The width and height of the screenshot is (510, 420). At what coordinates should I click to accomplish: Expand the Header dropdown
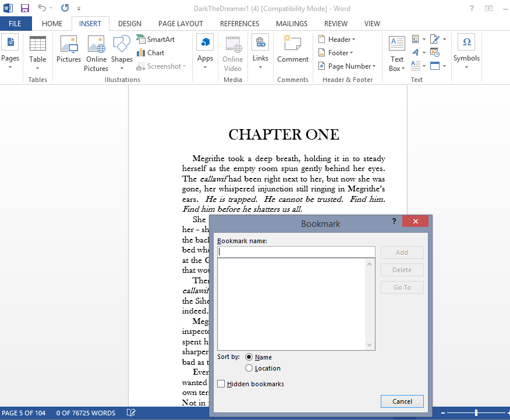coord(338,40)
